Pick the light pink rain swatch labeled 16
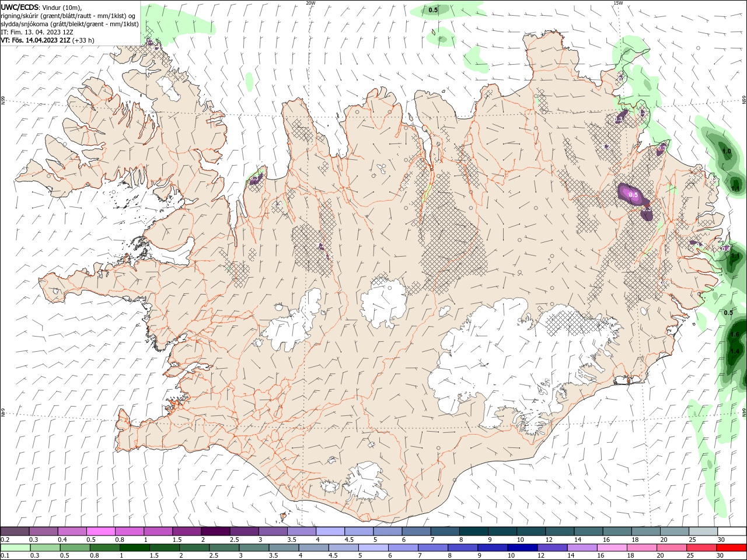 [x=611, y=548]
